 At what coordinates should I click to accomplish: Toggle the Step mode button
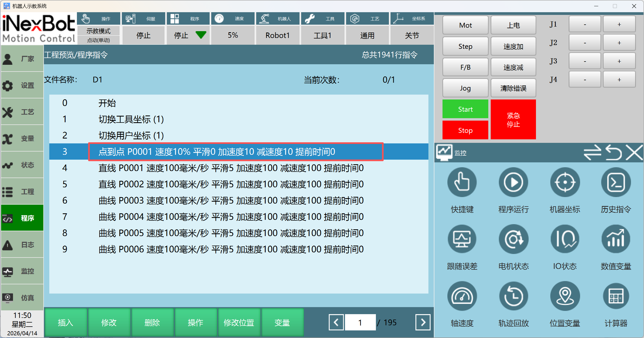(x=465, y=46)
